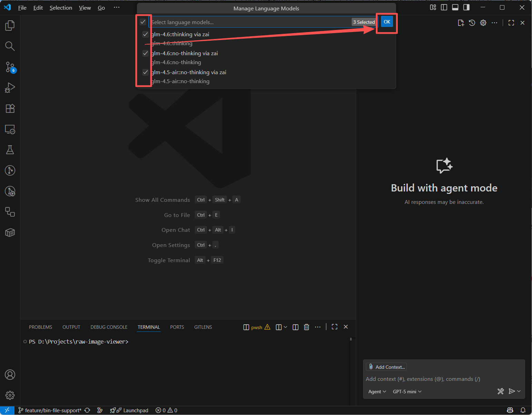Open the Go menu

101,8
